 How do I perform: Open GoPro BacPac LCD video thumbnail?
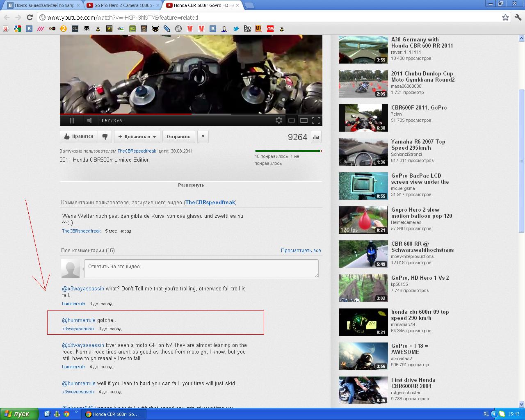[x=363, y=186]
